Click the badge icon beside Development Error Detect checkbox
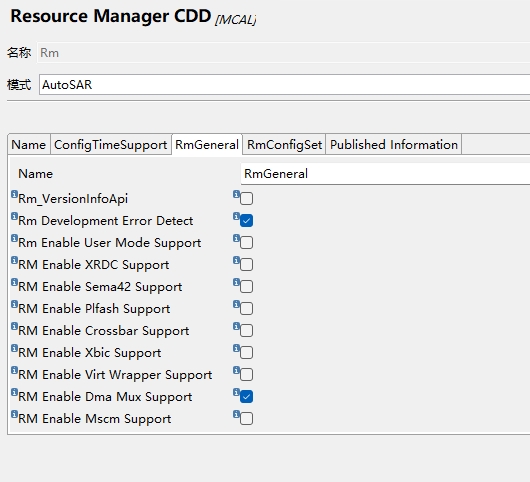This screenshot has height=482, width=530. tap(236, 216)
